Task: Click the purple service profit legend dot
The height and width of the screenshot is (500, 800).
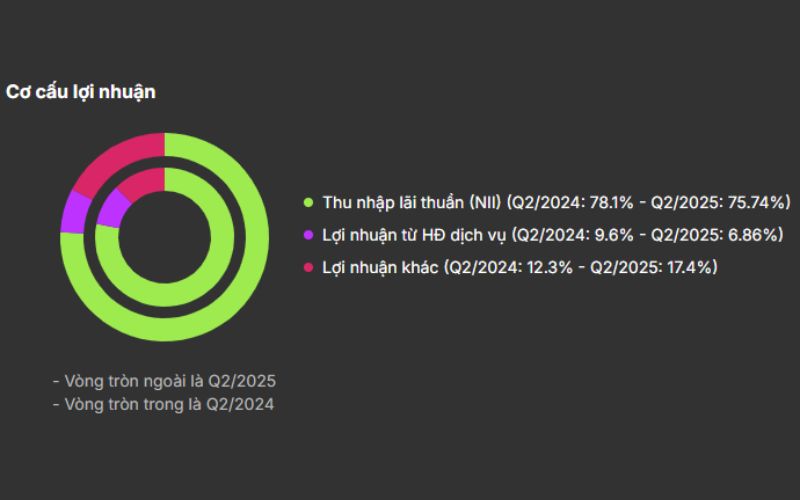Action: 308,236
